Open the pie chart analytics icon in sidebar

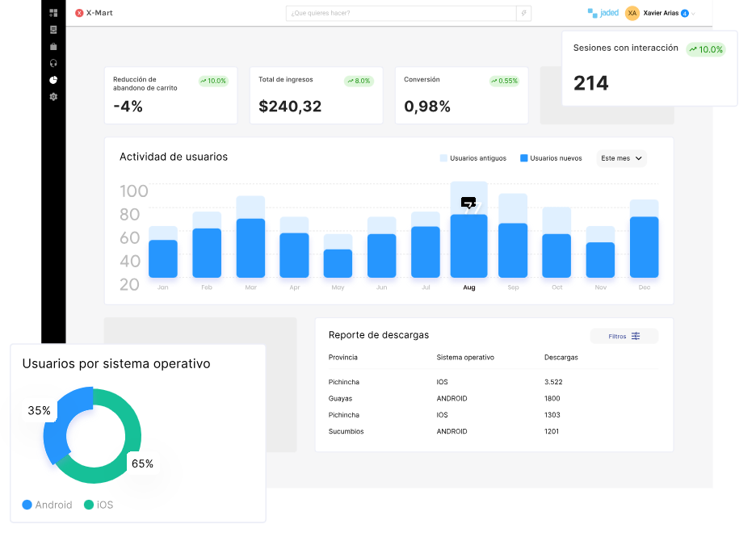point(53,78)
